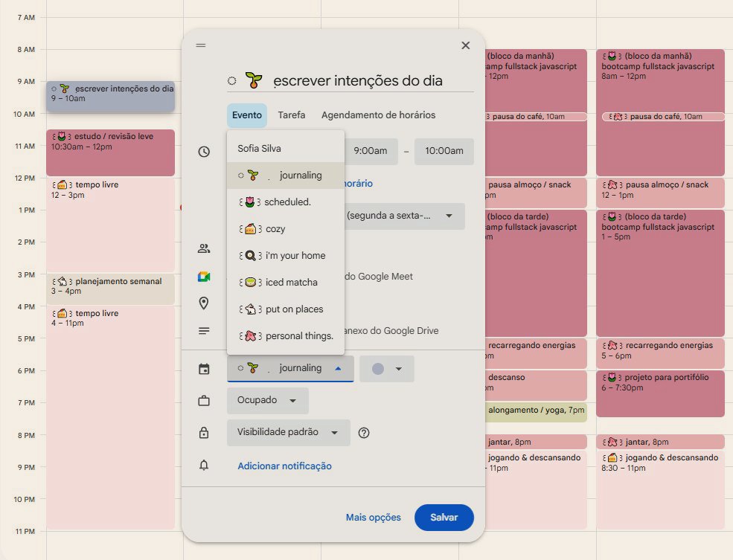Click Adicionar notificação link

tap(285, 466)
